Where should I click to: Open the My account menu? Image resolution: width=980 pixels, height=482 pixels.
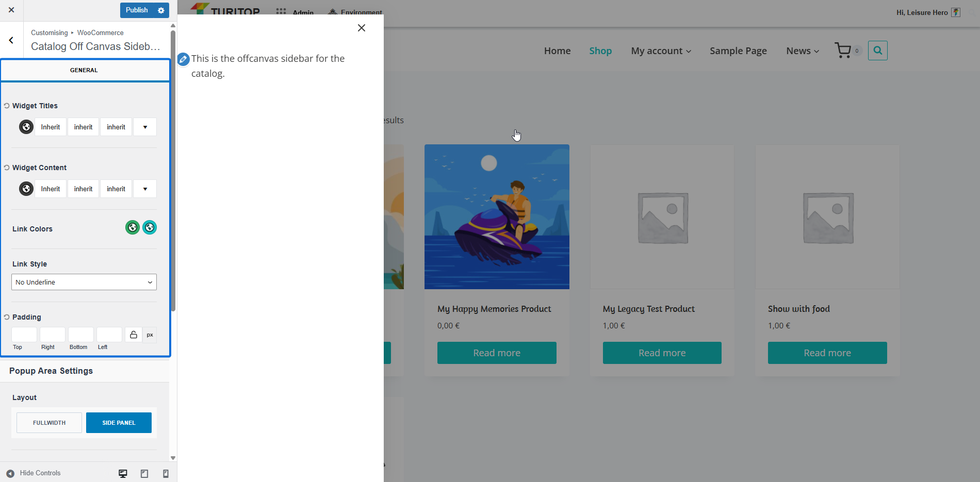[x=661, y=51]
